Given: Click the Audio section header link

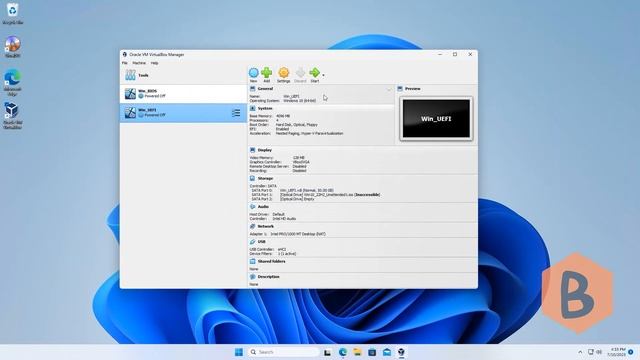Looking at the screenshot, I should (263, 207).
